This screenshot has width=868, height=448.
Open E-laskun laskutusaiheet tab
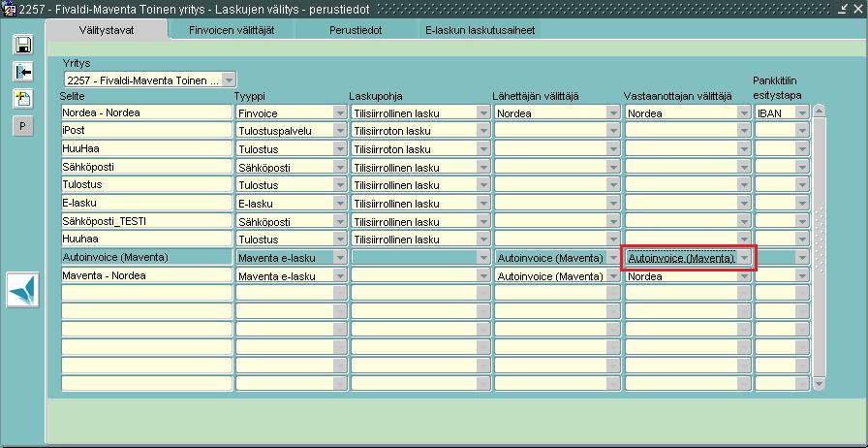pyautogui.click(x=480, y=30)
